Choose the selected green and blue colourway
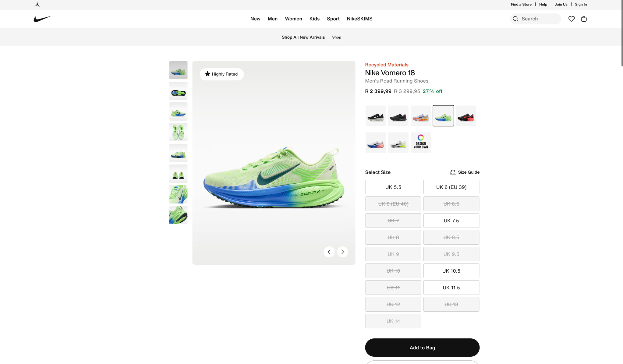The width and height of the screenshot is (623, 364). pyautogui.click(x=443, y=116)
